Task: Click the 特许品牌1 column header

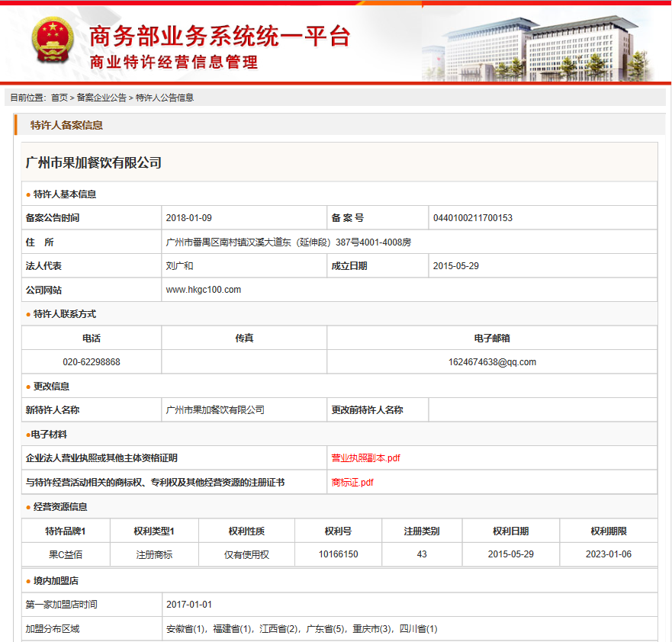Action: point(66,531)
